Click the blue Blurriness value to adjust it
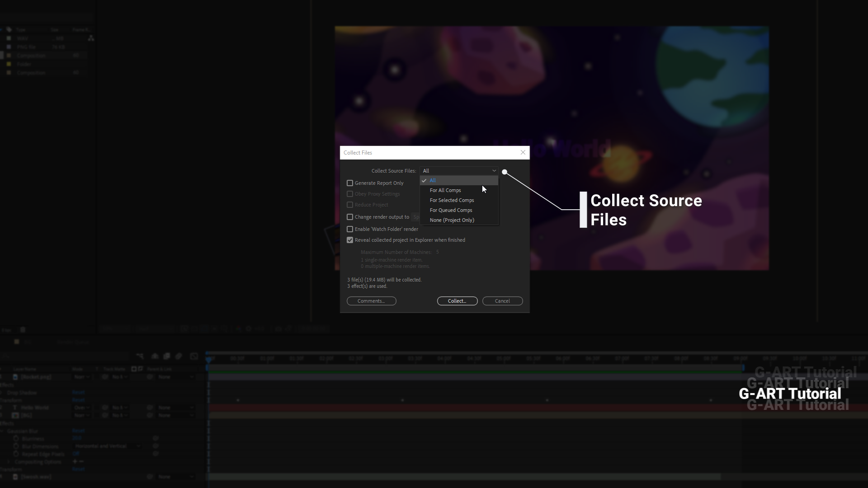Viewport: 868px width, 488px height. (77, 438)
